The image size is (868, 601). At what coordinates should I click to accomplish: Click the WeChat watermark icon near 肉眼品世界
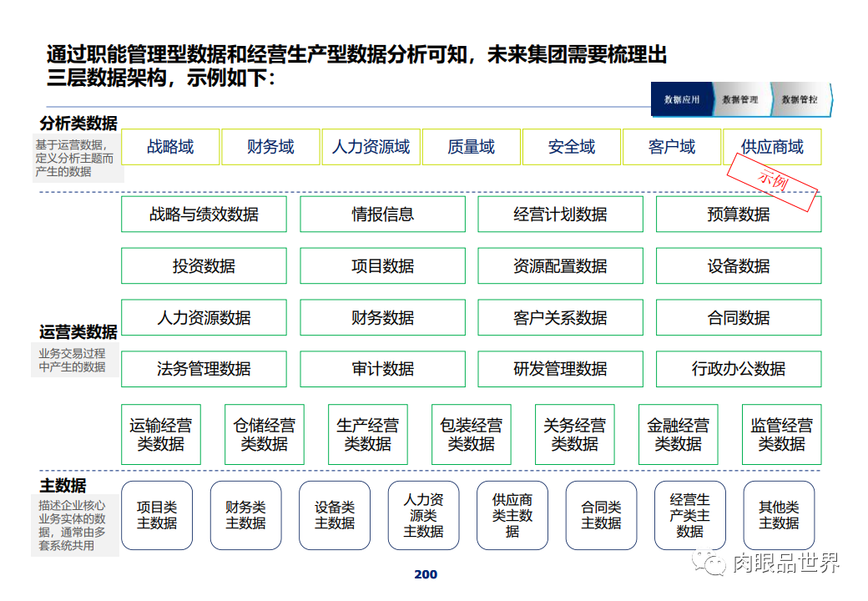pos(715,565)
